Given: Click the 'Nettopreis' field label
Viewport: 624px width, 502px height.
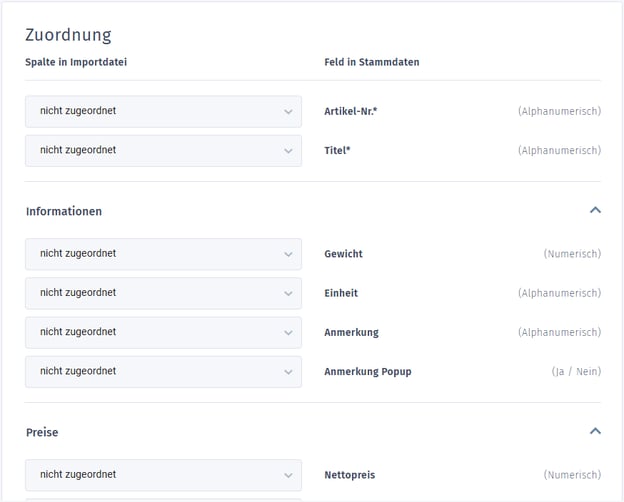Looking at the screenshot, I should tap(349, 475).
